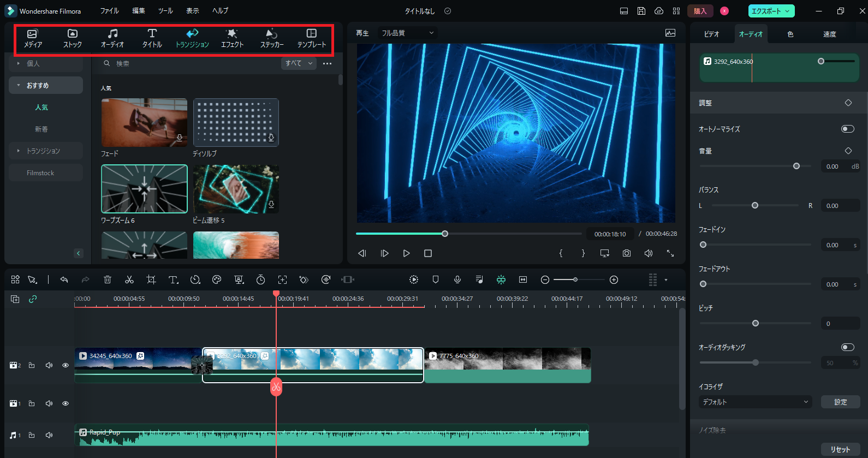This screenshot has height=458, width=868.
Task: Take a snapshot with the camera icon
Action: tap(627, 253)
